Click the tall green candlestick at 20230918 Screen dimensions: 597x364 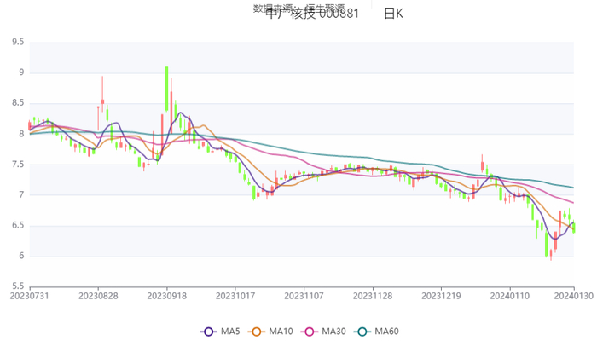coord(167,89)
